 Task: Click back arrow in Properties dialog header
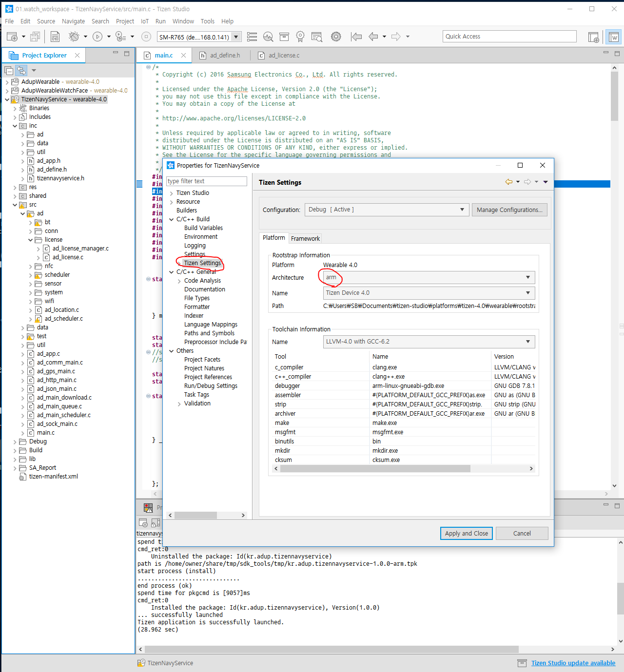(x=509, y=182)
